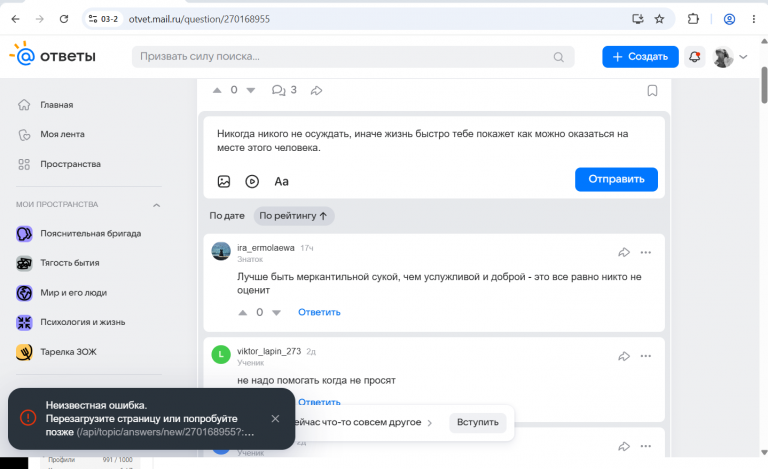The width and height of the screenshot is (768, 469).
Task: Downvote ira_ermolaewa's answer
Action: click(x=276, y=312)
